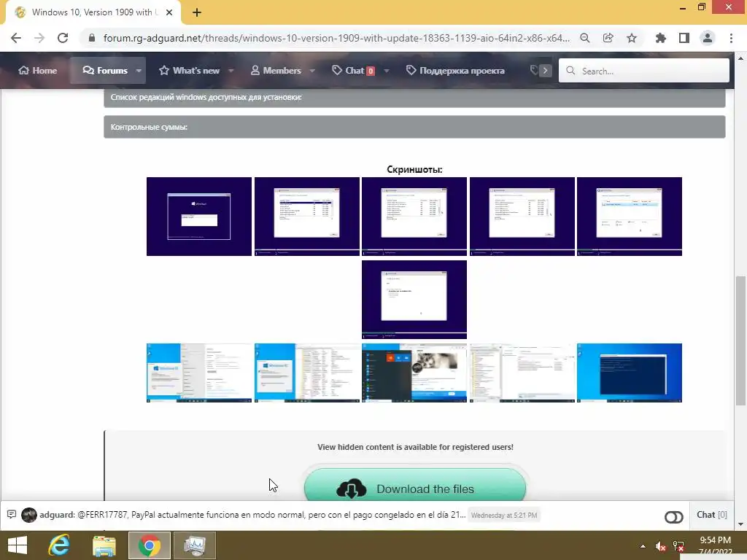
Task: Reload the current page
Action: (63, 38)
